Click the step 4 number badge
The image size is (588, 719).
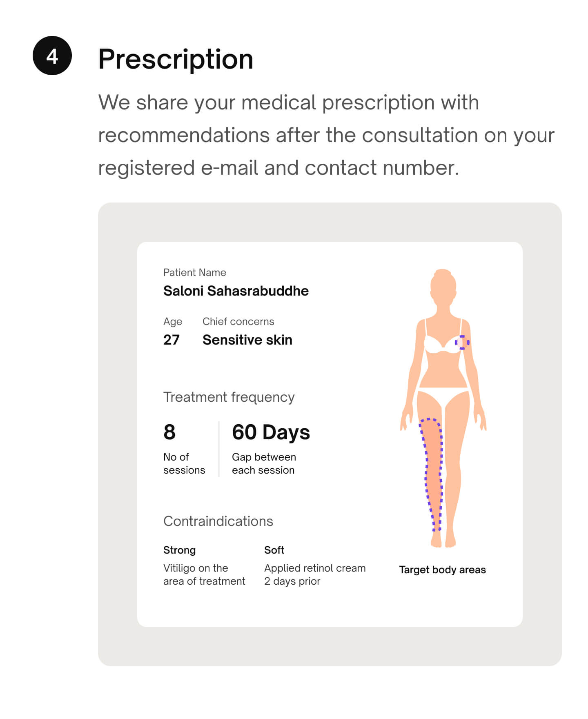click(52, 56)
